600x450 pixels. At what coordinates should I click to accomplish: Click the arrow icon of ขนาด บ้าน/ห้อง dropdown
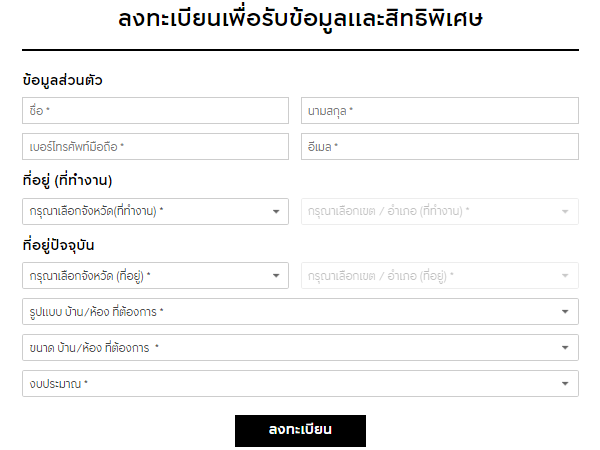[x=566, y=348]
